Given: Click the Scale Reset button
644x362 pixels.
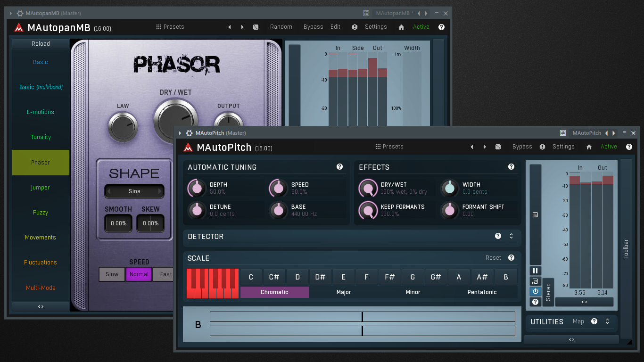Looking at the screenshot, I should point(493,258).
